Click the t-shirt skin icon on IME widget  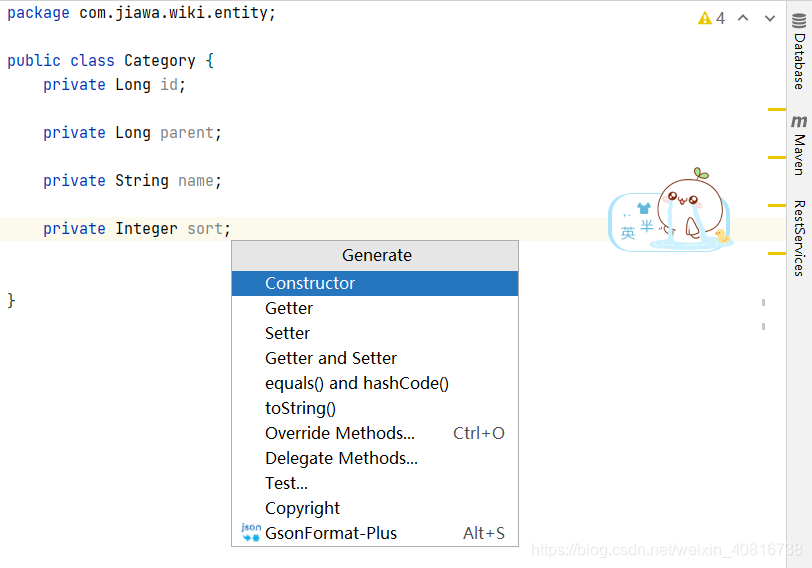[644, 208]
